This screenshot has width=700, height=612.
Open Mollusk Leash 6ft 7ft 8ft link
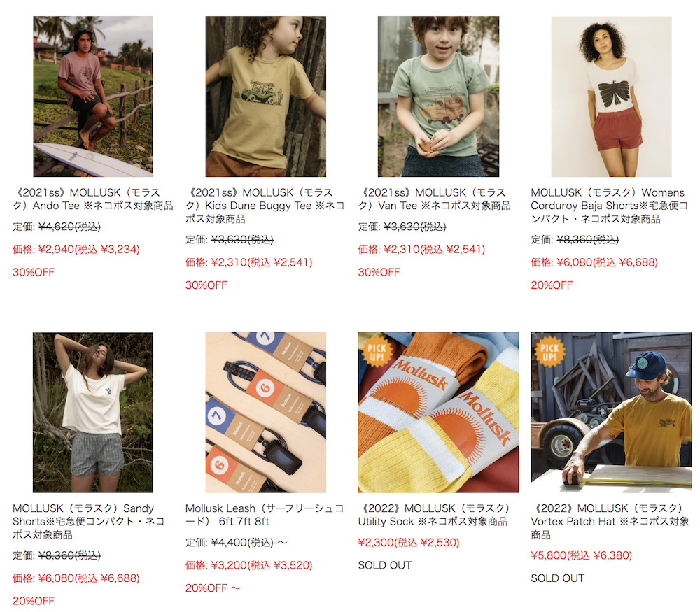pos(265,515)
